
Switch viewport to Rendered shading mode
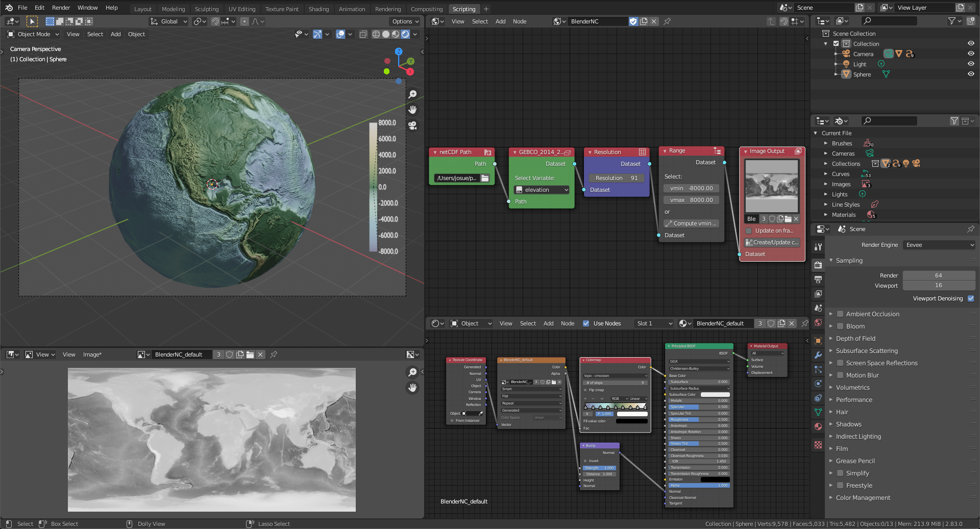point(406,34)
